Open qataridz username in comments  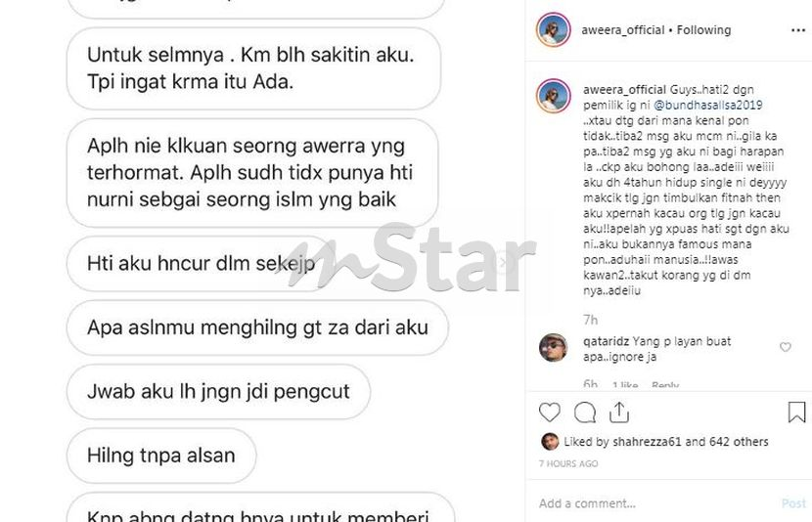coord(606,341)
